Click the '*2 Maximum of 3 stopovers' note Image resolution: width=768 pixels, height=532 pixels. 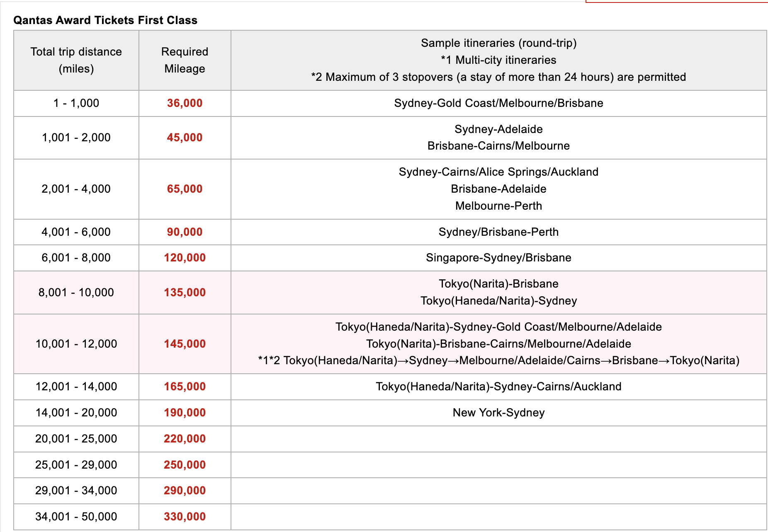point(499,77)
